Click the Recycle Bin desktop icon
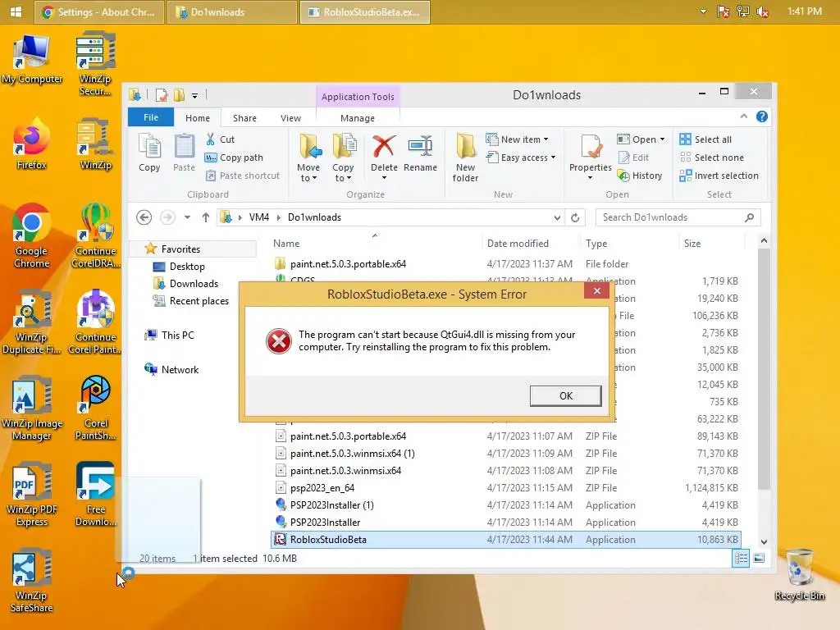840x630 pixels. click(799, 574)
